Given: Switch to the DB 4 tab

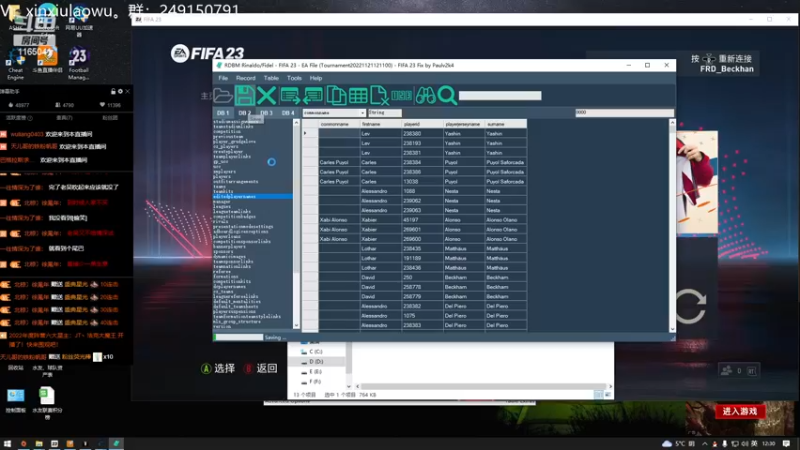Looking at the screenshot, I should 288,113.
